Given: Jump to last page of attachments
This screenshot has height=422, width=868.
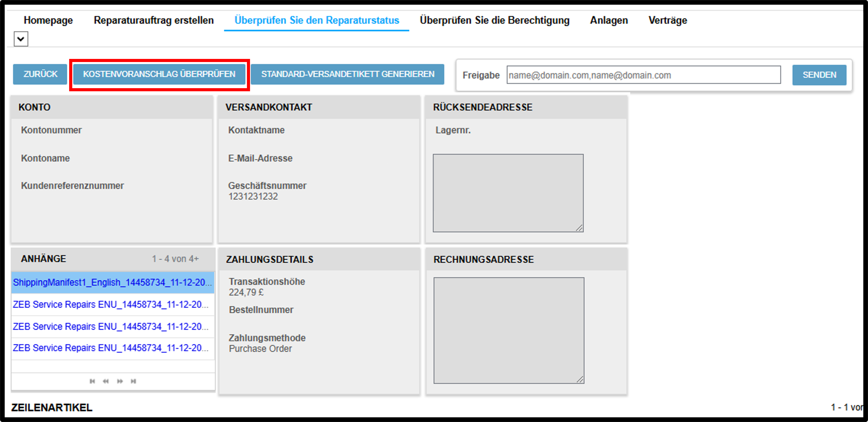Looking at the screenshot, I should [133, 381].
